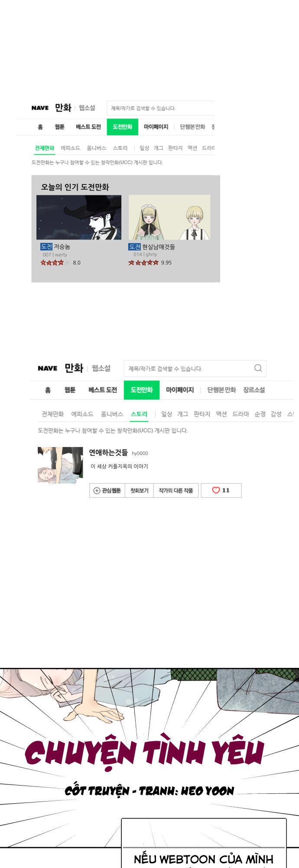The image size is (299, 868).
Task: Open the 연애하는것들 title link
Action: [108, 453]
